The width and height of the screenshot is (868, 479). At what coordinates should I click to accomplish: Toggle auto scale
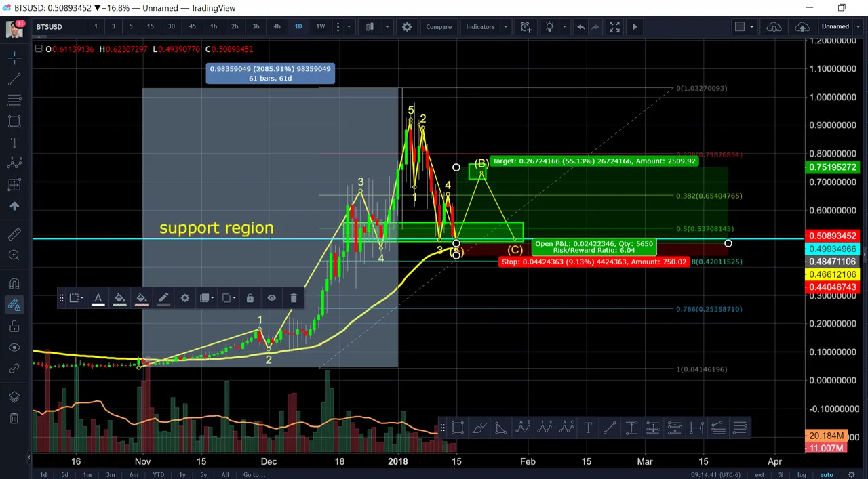coord(826,474)
